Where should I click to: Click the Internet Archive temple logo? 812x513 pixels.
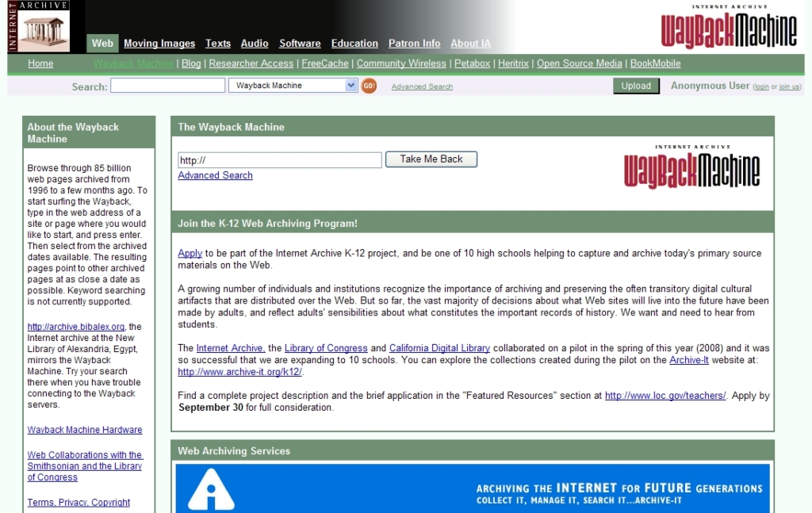pyautogui.click(x=39, y=26)
